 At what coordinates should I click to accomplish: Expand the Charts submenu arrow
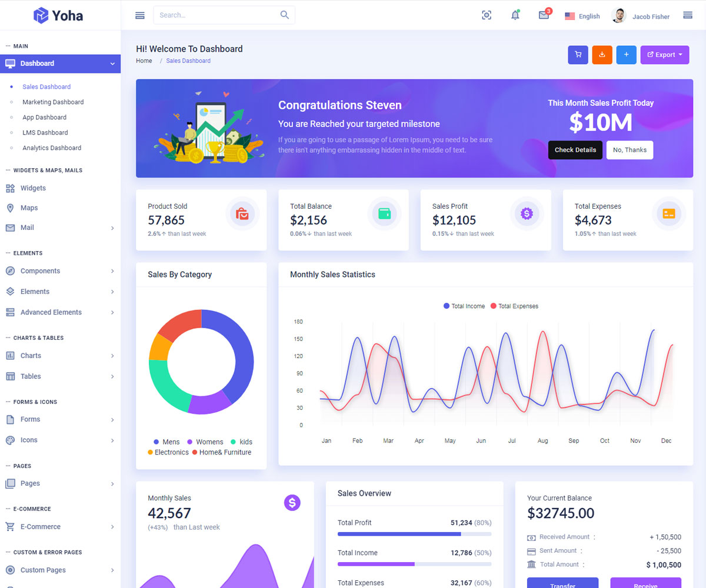[x=112, y=356]
